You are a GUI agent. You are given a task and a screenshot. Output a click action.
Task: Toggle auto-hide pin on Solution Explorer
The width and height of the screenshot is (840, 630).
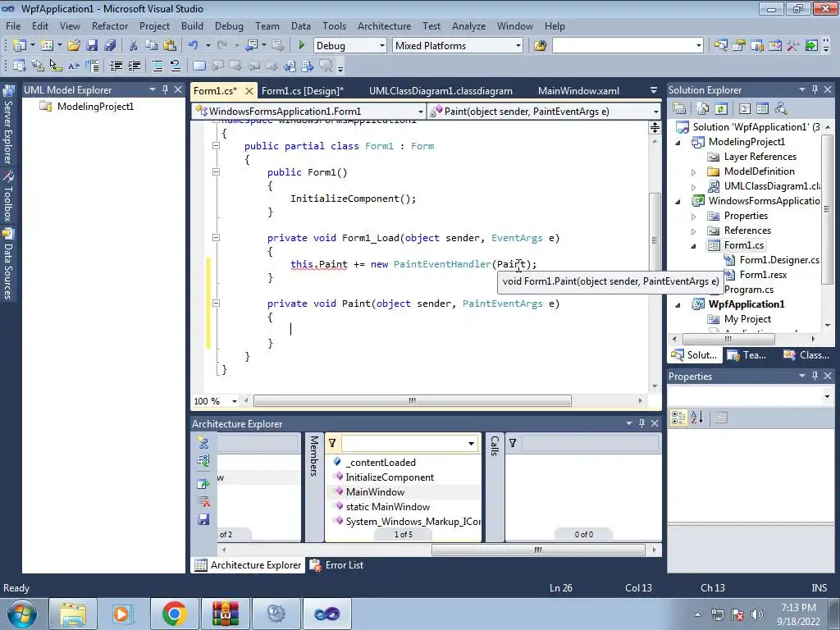814,90
